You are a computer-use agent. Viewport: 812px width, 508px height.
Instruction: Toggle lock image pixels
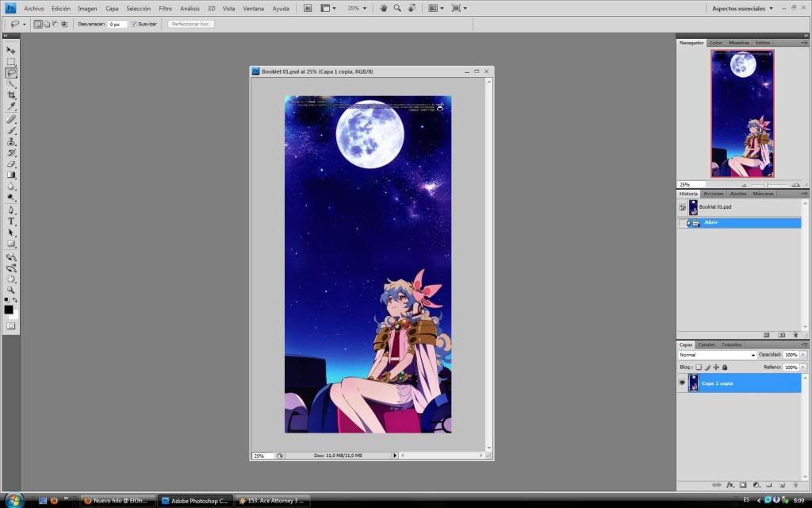click(707, 367)
